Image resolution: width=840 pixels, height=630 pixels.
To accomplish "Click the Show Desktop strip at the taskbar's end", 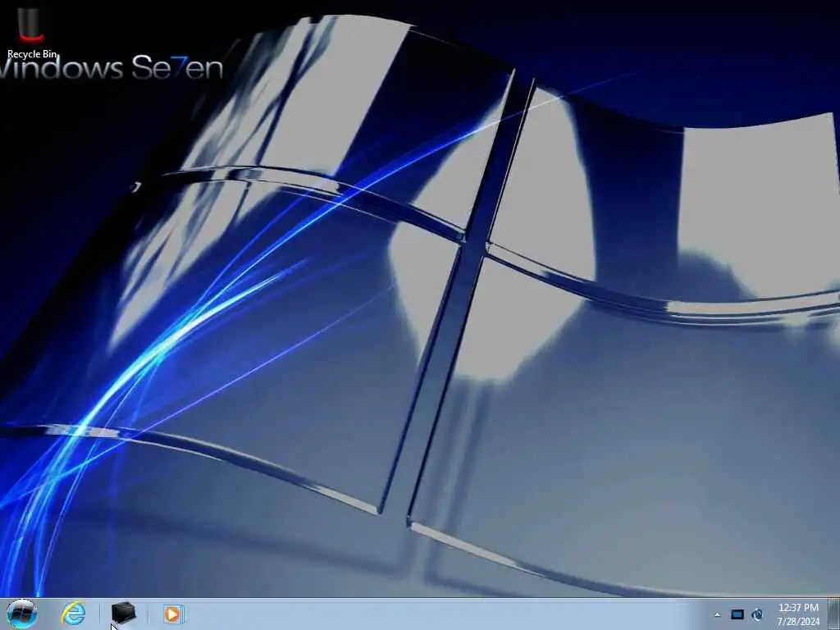I will pyautogui.click(x=833, y=614).
